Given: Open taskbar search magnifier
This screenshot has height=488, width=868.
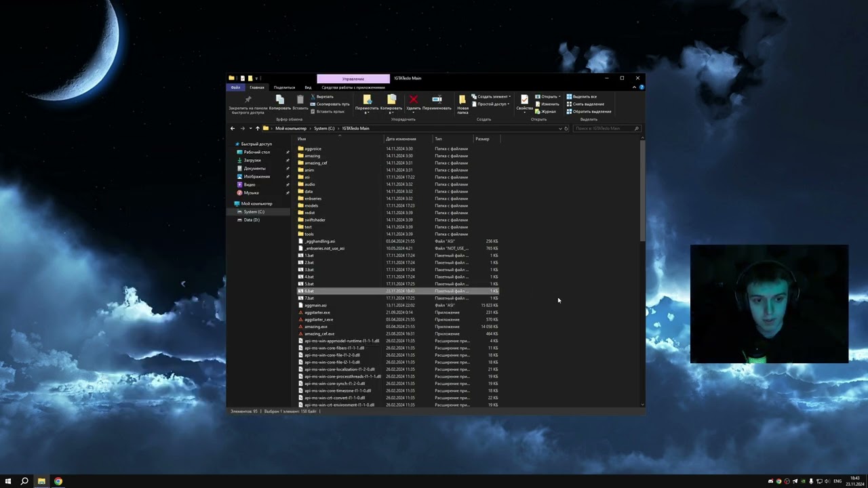Looking at the screenshot, I should point(24,481).
